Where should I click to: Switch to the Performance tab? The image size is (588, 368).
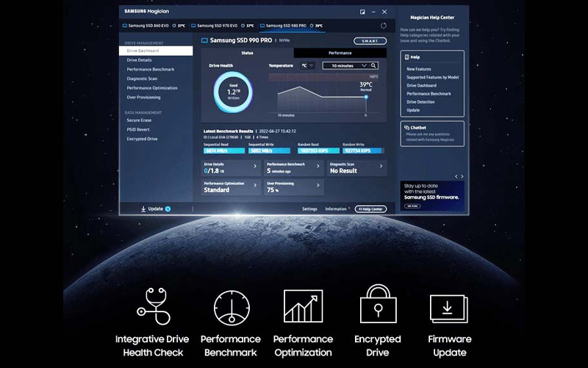coord(340,53)
